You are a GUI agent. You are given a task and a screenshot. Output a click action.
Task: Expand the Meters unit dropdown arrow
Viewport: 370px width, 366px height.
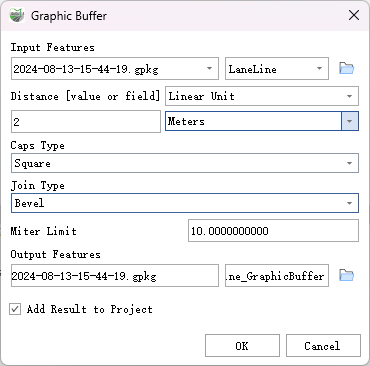[350, 121]
